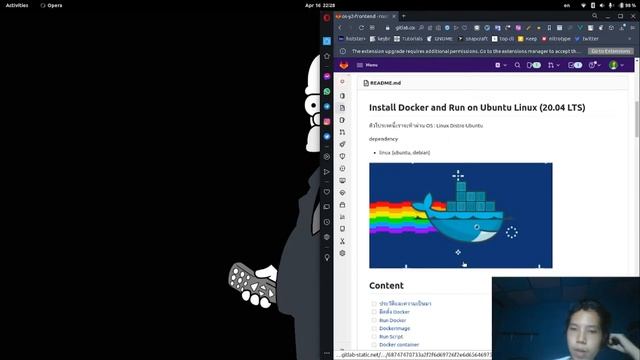Viewport: 640px width, 360px height.
Task: Expand the create new plus dropdown
Action: [501, 65]
